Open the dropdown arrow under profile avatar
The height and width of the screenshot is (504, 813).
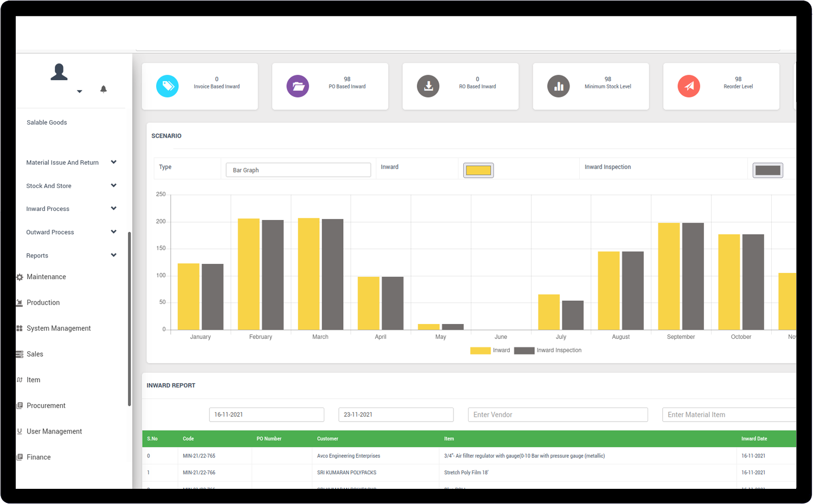(80, 92)
